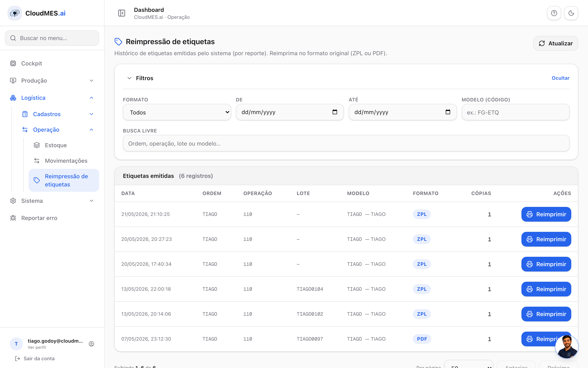Click the Estoque layers icon

[37, 145]
